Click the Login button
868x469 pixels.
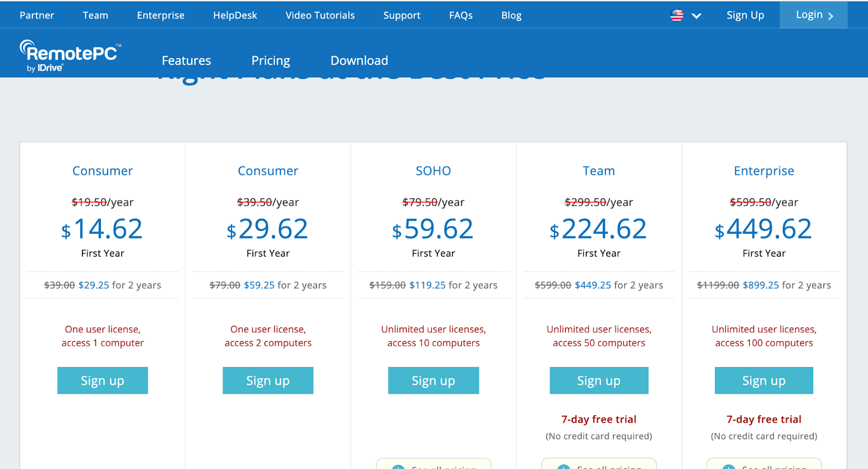coord(814,15)
